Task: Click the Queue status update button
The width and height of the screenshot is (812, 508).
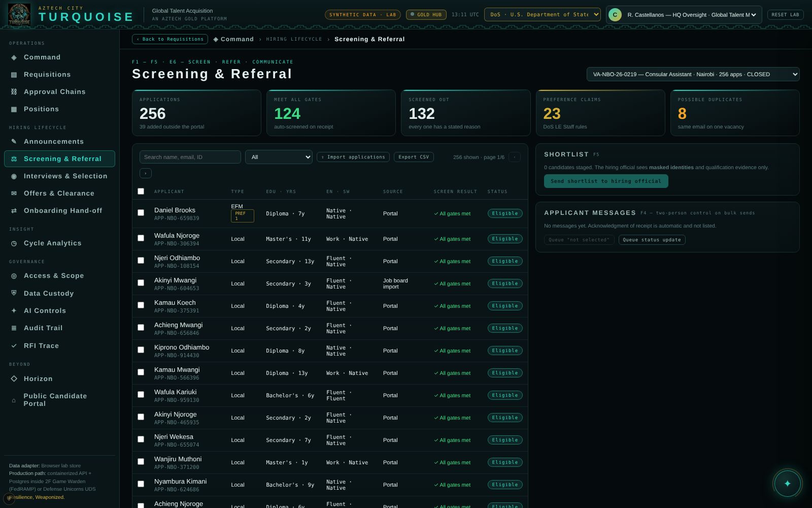Action: pos(652,240)
